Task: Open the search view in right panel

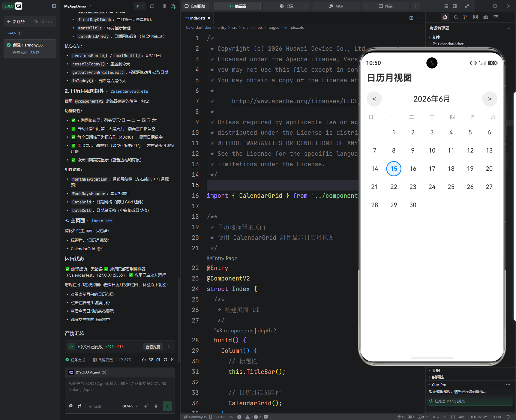Action: pyautogui.click(x=455, y=17)
